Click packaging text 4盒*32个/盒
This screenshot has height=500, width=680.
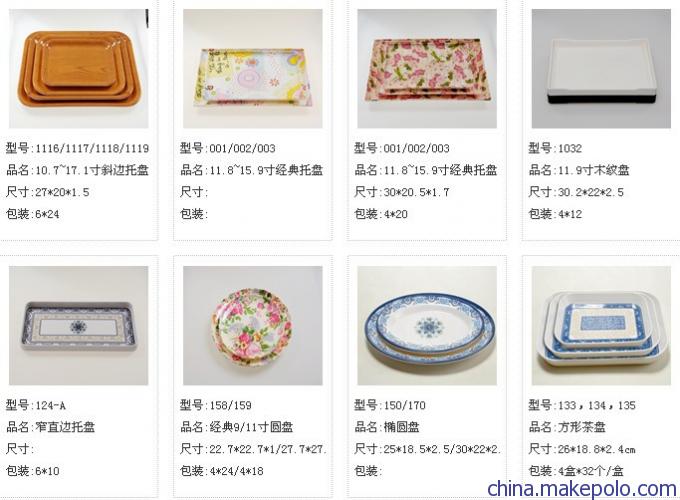591,471
